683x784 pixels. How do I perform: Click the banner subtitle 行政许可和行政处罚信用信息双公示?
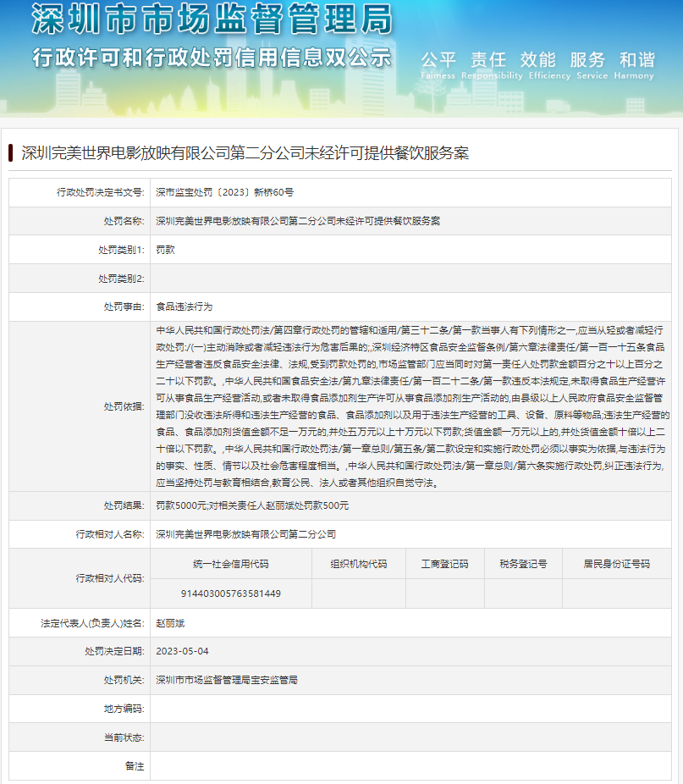point(212,58)
